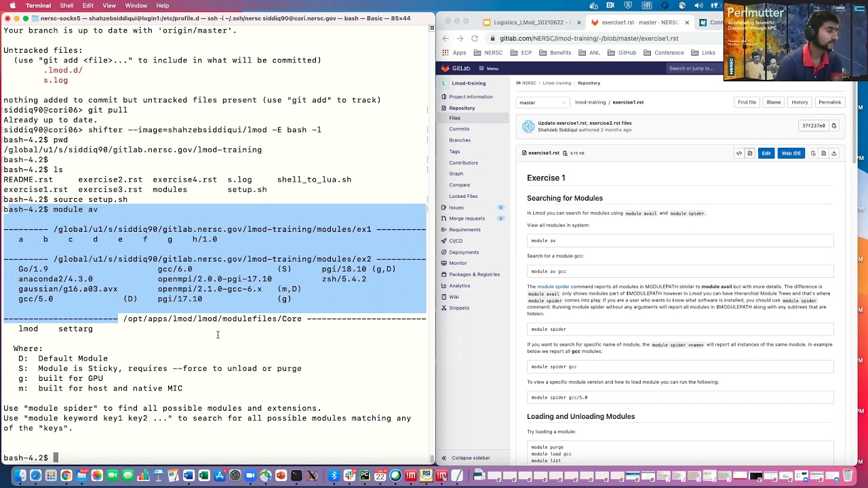Click the Permalink button

point(829,102)
